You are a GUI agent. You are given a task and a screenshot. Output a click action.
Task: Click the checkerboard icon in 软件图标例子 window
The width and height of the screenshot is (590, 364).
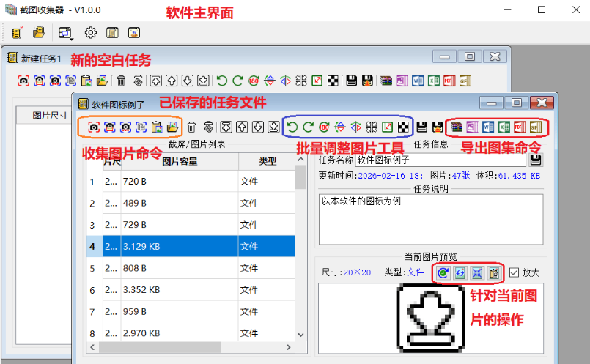point(403,127)
